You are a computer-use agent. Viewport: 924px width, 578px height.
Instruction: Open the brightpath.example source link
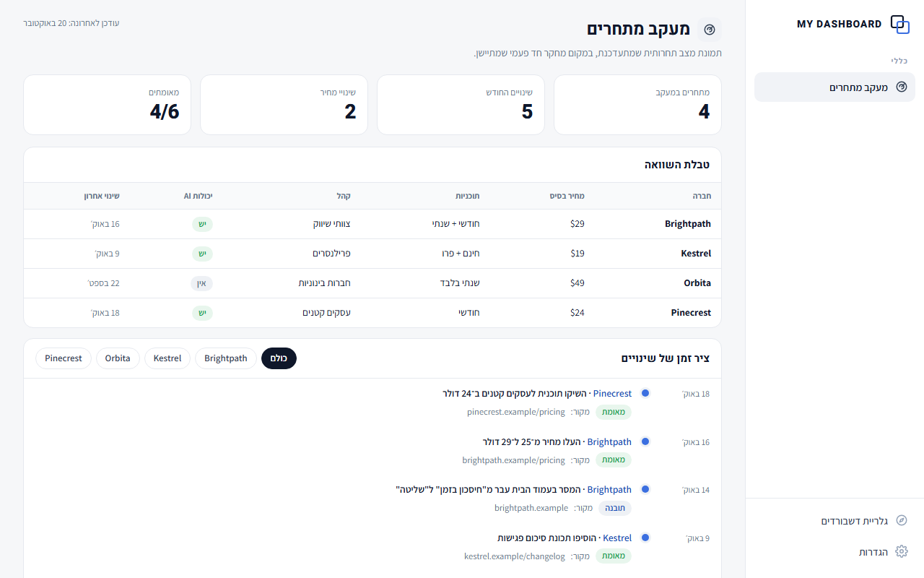[x=531, y=508]
